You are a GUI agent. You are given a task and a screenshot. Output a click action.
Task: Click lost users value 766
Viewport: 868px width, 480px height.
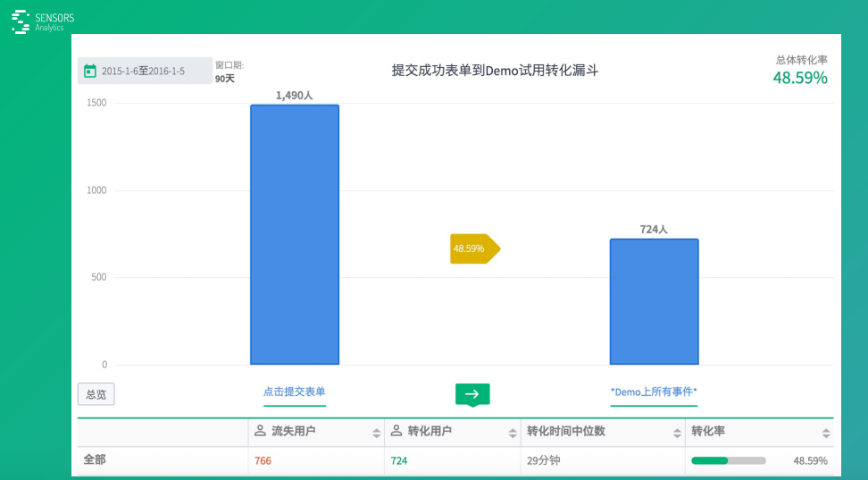tap(263, 460)
